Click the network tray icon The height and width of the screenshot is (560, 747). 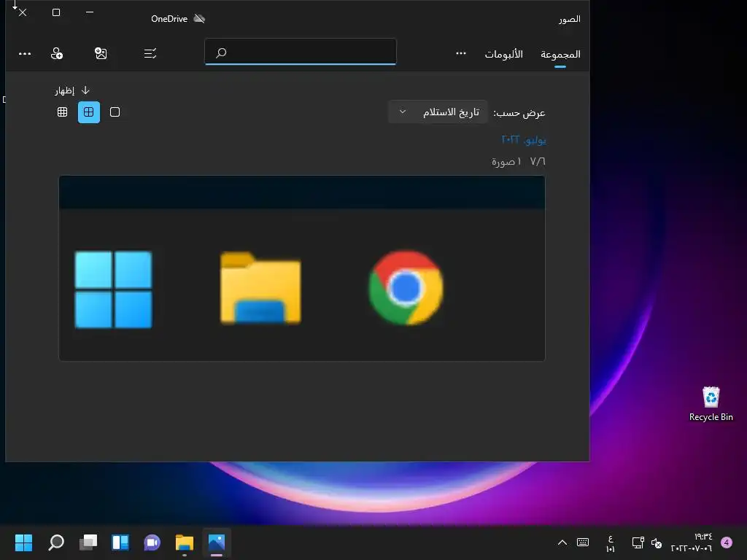coord(638,542)
